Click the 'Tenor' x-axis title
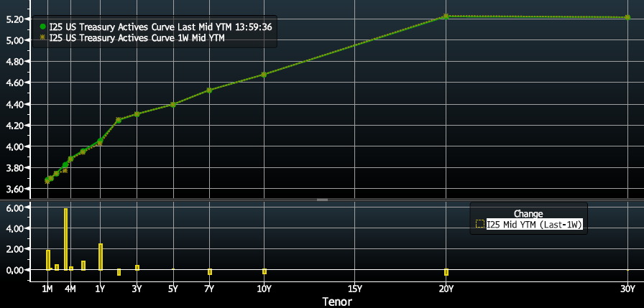Image resolution: width=644 pixels, height=308 pixels. (x=337, y=302)
